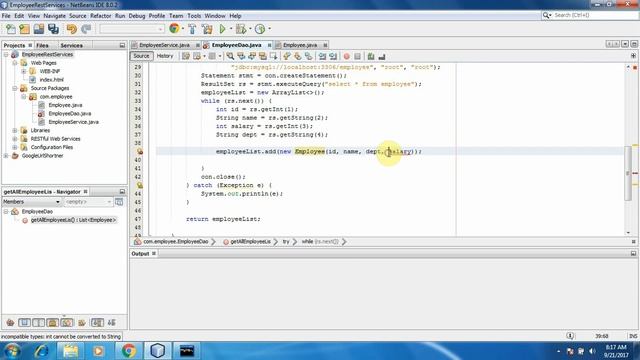This screenshot has width=640, height=360.
Task: Click the editor Last Edit icon
Action: (186, 56)
